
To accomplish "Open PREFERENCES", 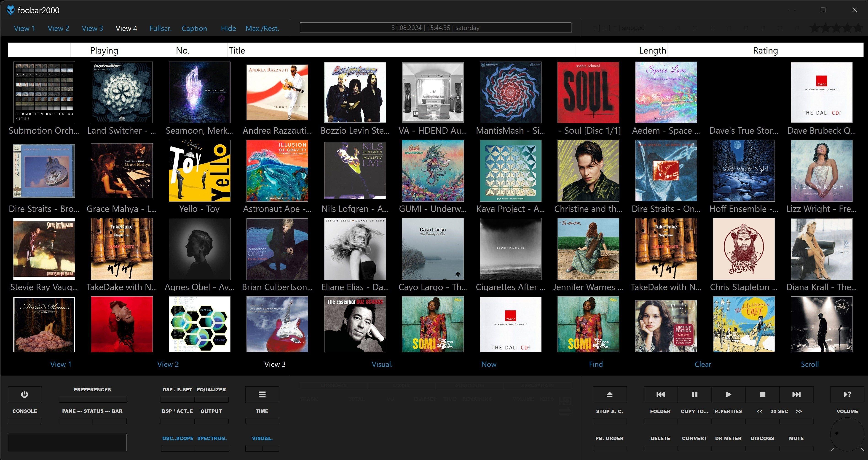I will coord(92,390).
